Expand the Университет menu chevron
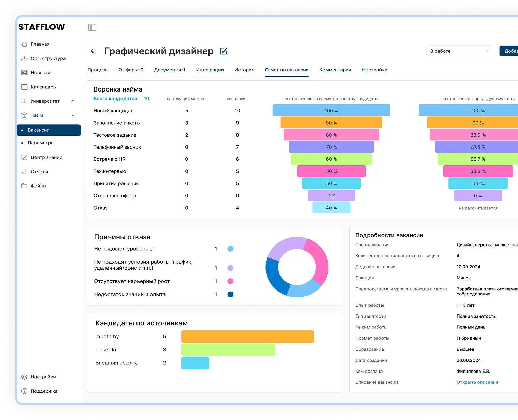 point(73,101)
